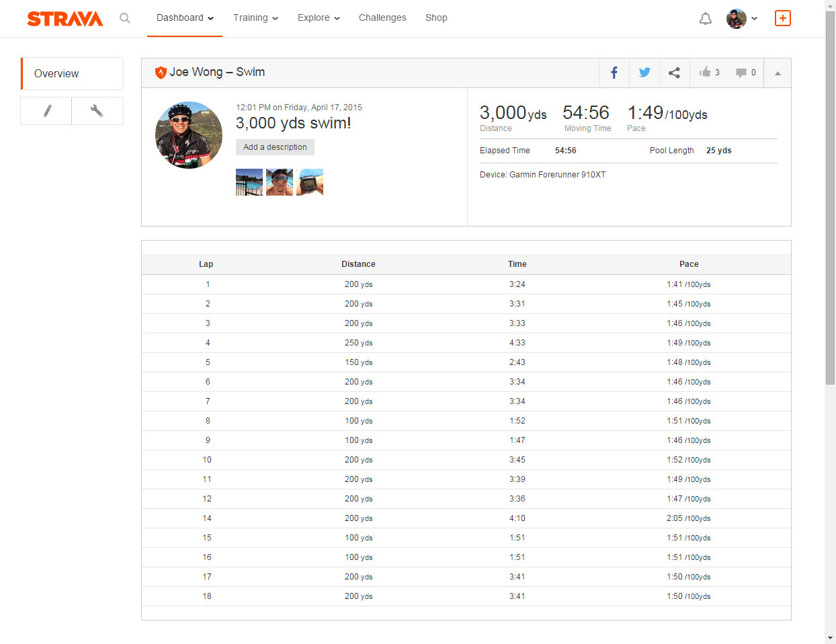Expand the Explore dropdown menu
The width and height of the screenshot is (836, 644).
(x=319, y=18)
